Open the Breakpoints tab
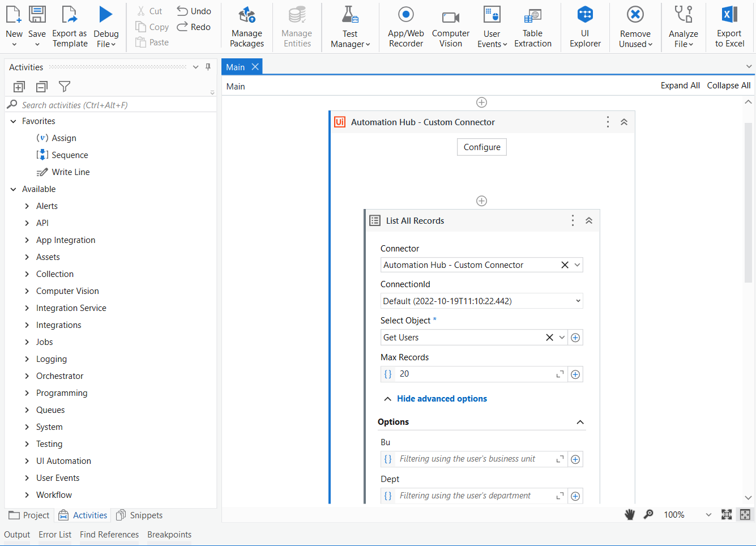 click(169, 534)
